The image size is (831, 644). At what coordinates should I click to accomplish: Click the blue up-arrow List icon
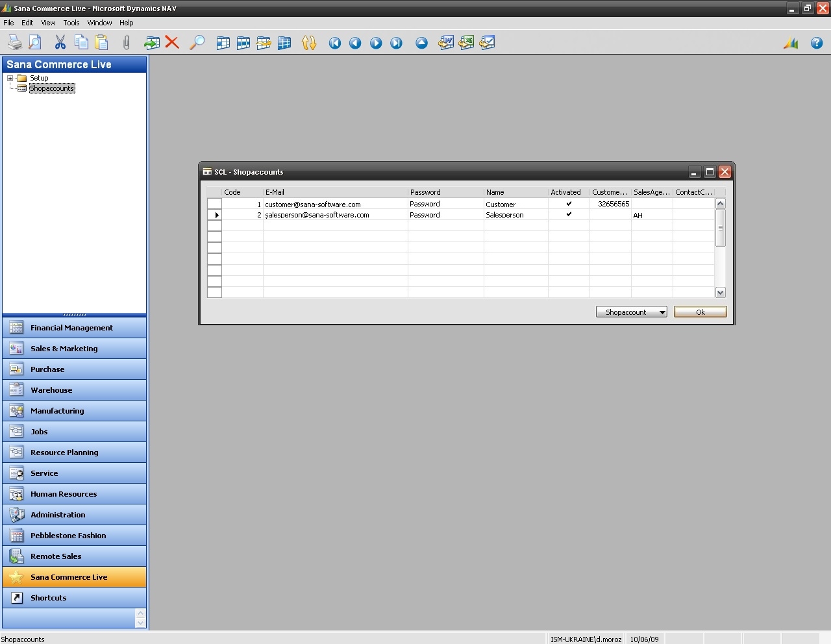pos(421,43)
